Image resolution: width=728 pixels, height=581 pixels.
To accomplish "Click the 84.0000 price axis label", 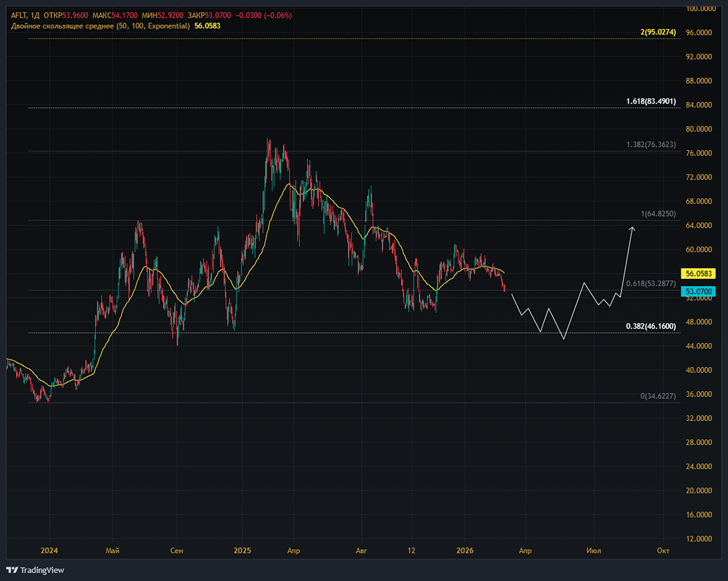I will pos(699,105).
